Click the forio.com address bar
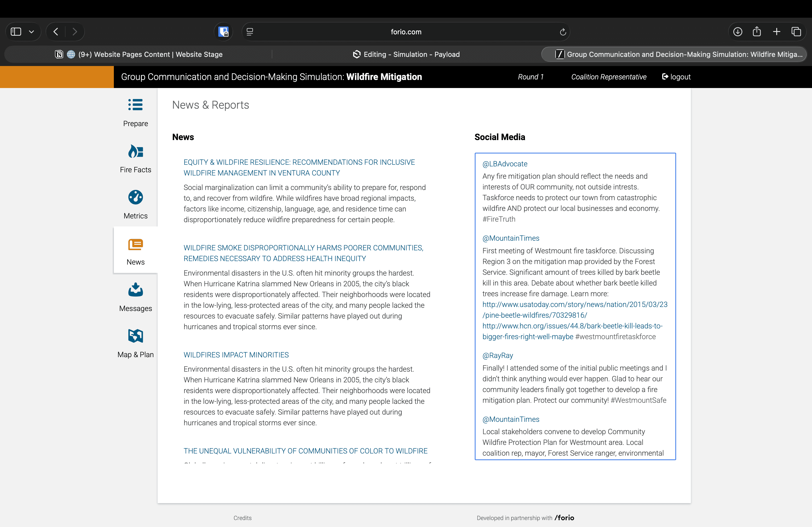This screenshot has width=812, height=527. [x=406, y=32]
